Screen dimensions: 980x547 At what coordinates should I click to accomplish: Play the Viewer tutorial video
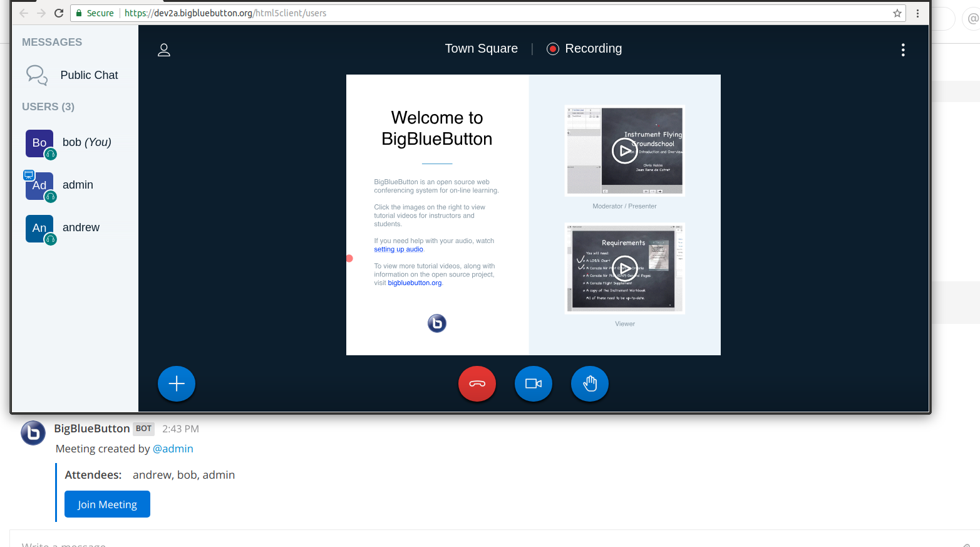click(x=624, y=268)
